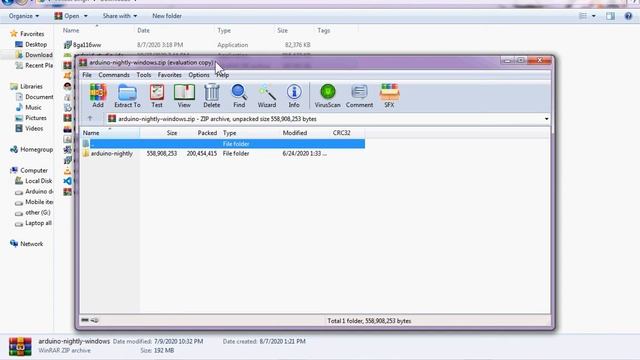
Task: Select Recent Places in sidebar
Action: pos(33,65)
